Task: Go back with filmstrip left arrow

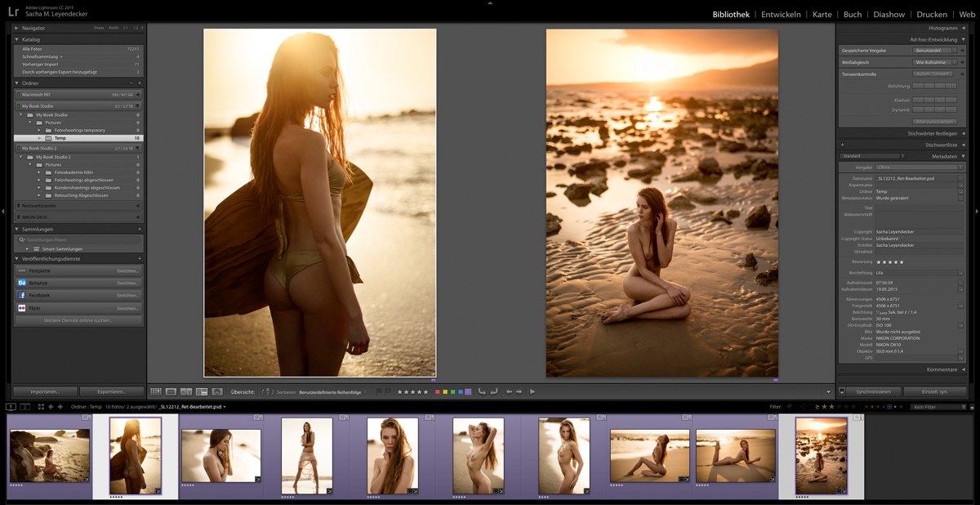Action: (x=51, y=406)
